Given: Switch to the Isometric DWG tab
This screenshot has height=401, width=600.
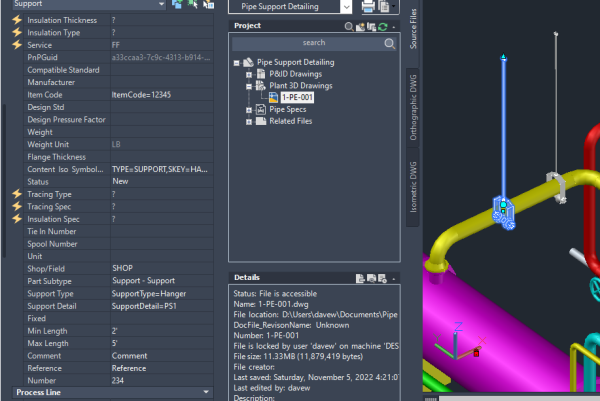Looking at the screenshot, I should (x=413, y=187).
